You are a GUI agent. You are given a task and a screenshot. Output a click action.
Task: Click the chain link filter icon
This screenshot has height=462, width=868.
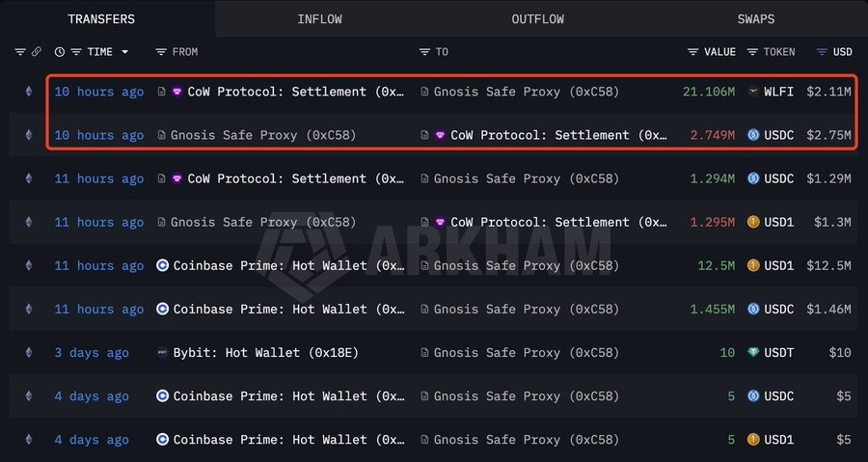(x=37, y=52)
